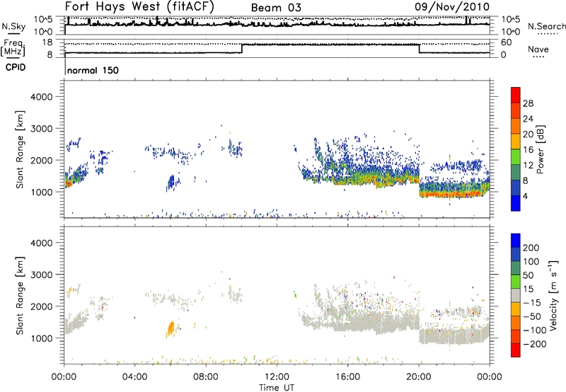Screen dimensions: 566x392
Task: Click the frequency step-up at 10:00
Action: point(242,48)
